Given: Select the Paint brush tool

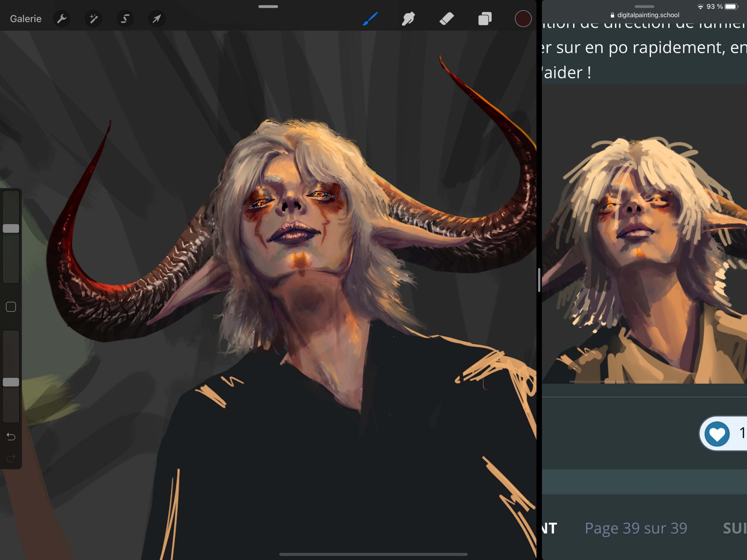Looking at the screenshot, I should click(x=371, y=19).
